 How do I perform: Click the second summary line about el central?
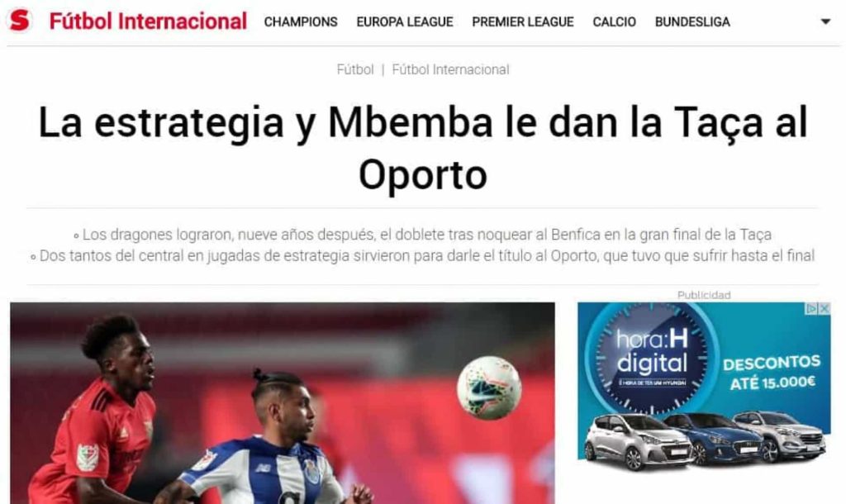423,256
